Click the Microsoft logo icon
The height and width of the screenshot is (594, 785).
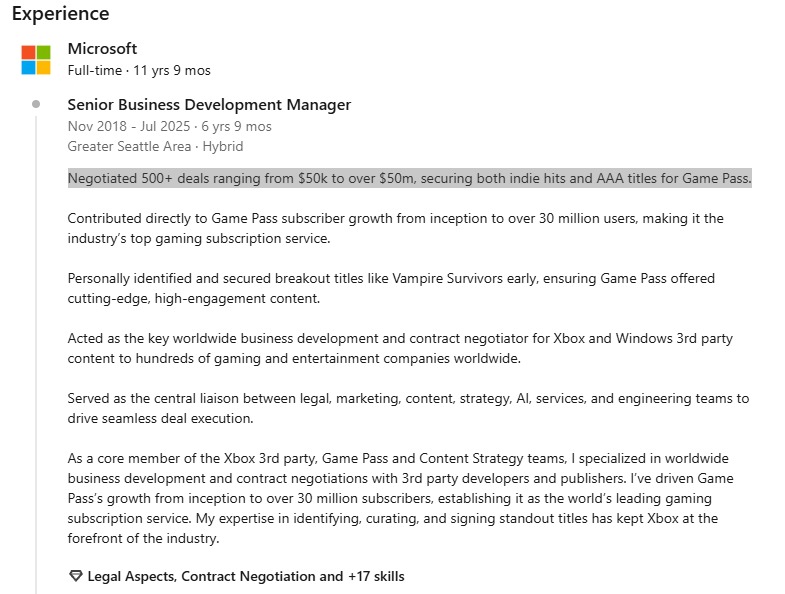pyautogui.click(x=36, y=59)
